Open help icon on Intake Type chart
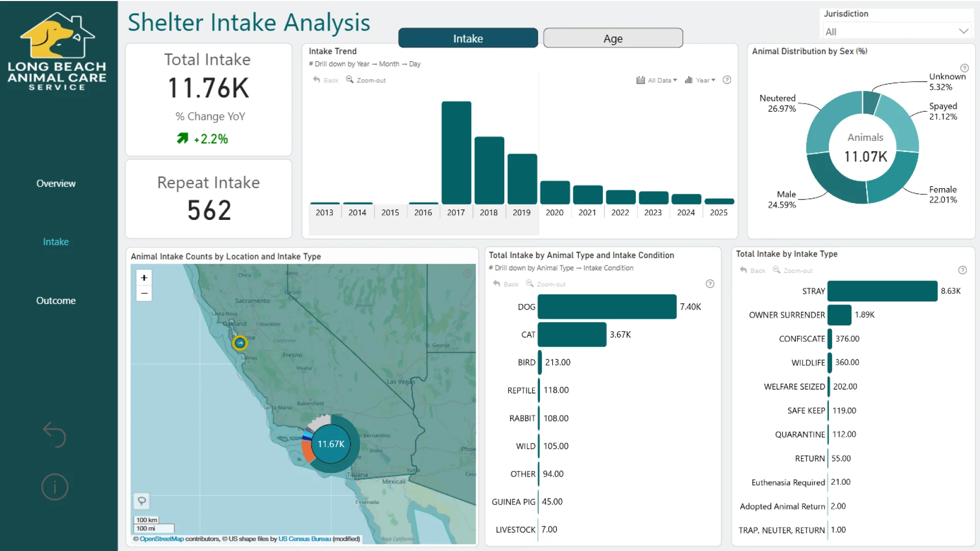 pos(962,270)
